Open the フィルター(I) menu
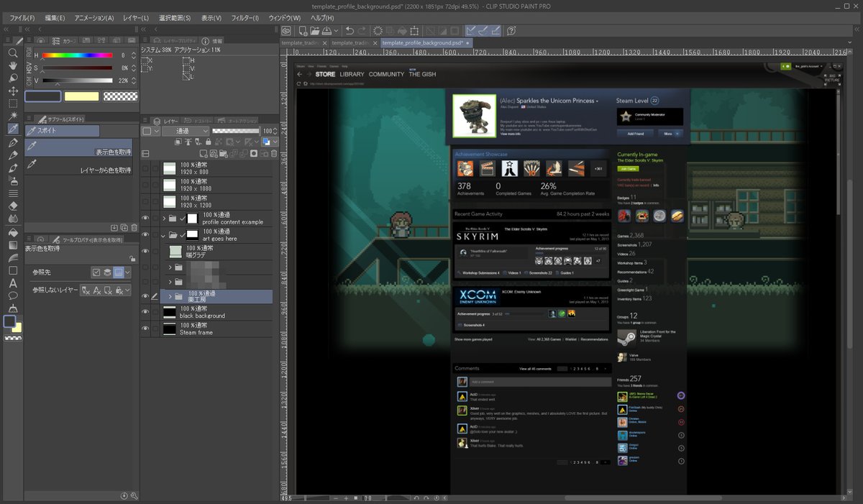This screenshot has height=504, width=863. [x=246, y=18]
